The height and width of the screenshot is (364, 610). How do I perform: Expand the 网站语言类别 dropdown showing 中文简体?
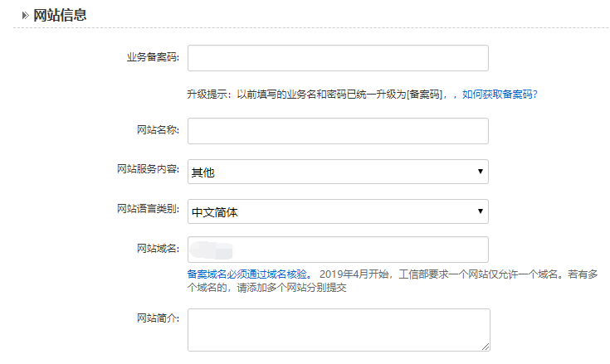332,211
